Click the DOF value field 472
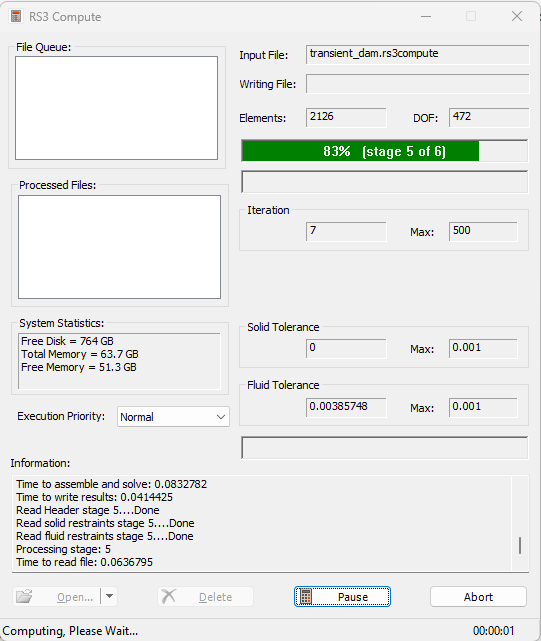Image resolution: width=541 pixels, height=641 pixels. pos(489,117)
